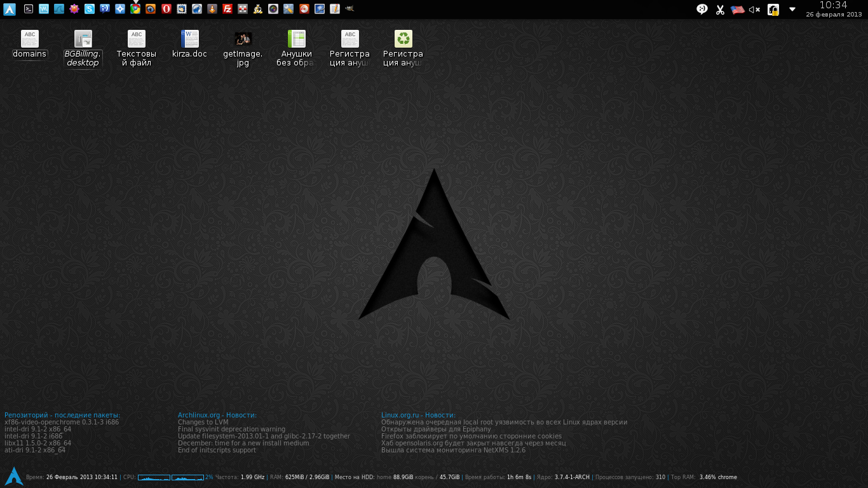This screenshot has height=488, width=868.
Task: Unmute sound via the muted speaker icon
Action: pos(755,10)
